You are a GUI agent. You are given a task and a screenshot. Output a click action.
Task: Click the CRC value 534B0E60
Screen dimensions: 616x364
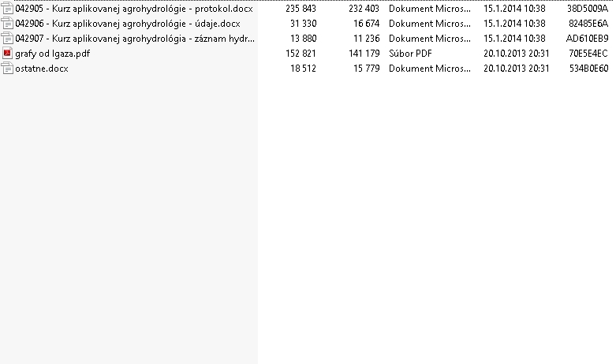pos(588,69)
